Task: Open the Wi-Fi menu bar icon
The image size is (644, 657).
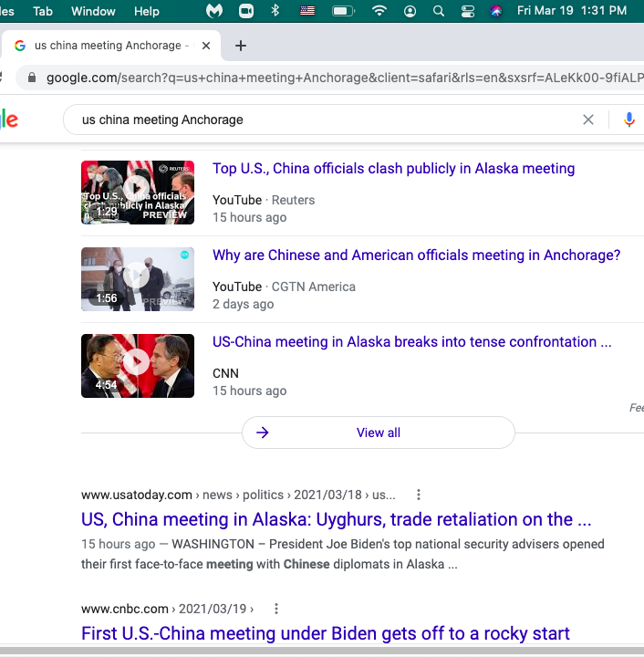Action: tap(379, 11)
